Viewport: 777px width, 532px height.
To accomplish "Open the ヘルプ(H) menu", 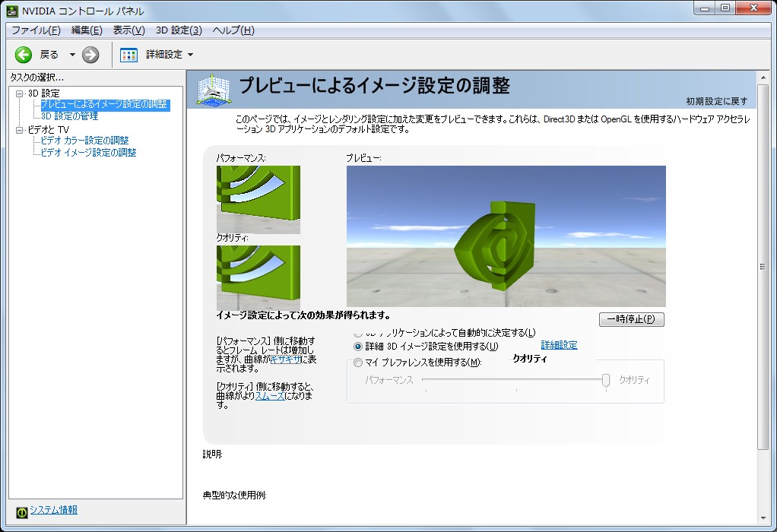I will pos(233,30).
